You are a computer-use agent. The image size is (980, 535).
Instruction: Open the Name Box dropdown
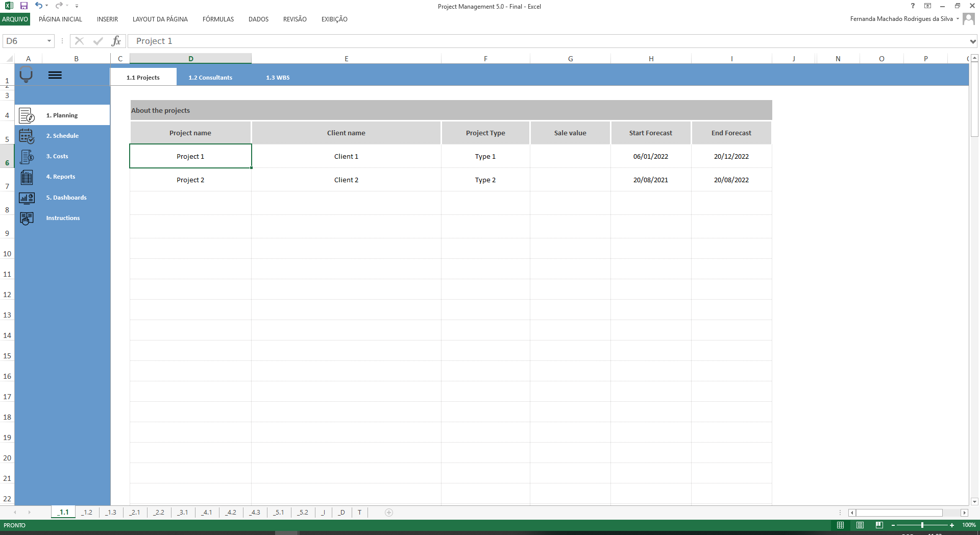pos(50,41)
